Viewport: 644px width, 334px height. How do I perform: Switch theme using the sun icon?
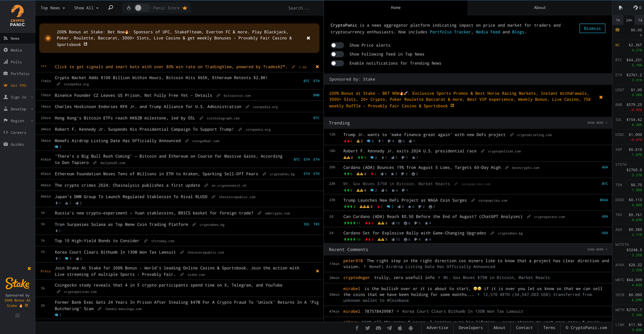tap(17, 315)
